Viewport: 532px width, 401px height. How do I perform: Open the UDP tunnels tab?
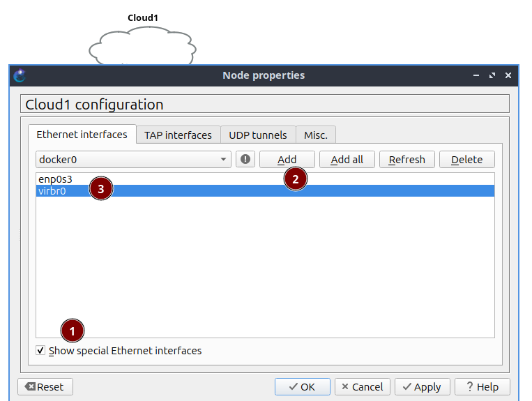pyautogui.click(x=258, y=135)
